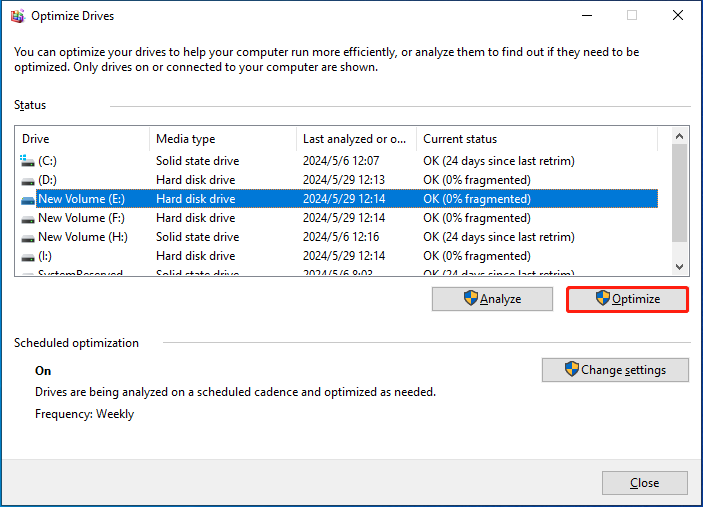Click the shield icon on Analyze button
The width and height of the screenshot is (703, 507).
point(470,298)
